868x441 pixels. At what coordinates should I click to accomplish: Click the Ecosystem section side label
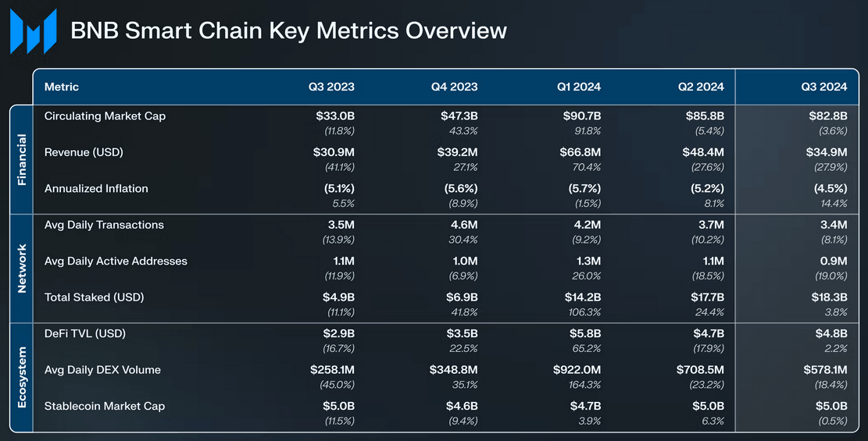(x=21, y=377)
